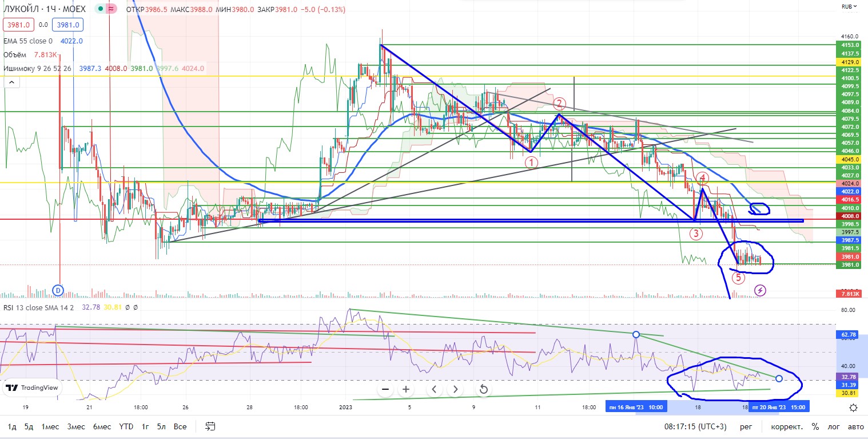This screenshot has width=868, height=439.
Task: Collapse the indicator legend chevron
Action: pos(11,83)
